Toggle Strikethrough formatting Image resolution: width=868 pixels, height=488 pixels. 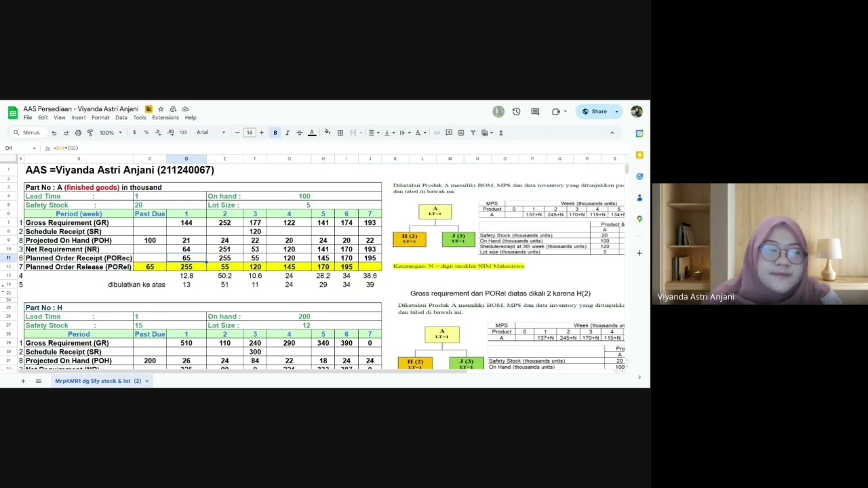click(300, 133)
